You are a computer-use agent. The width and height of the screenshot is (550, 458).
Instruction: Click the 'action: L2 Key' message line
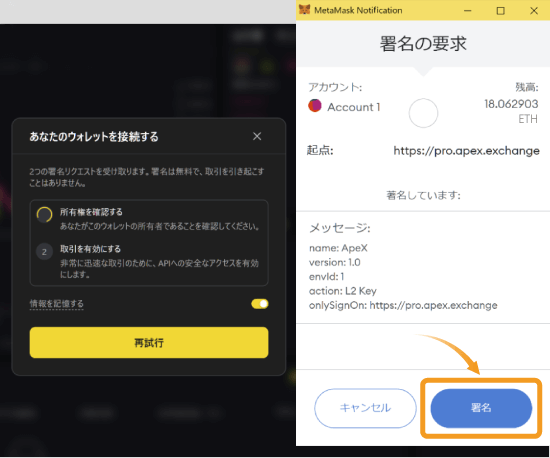pos(343,291)
